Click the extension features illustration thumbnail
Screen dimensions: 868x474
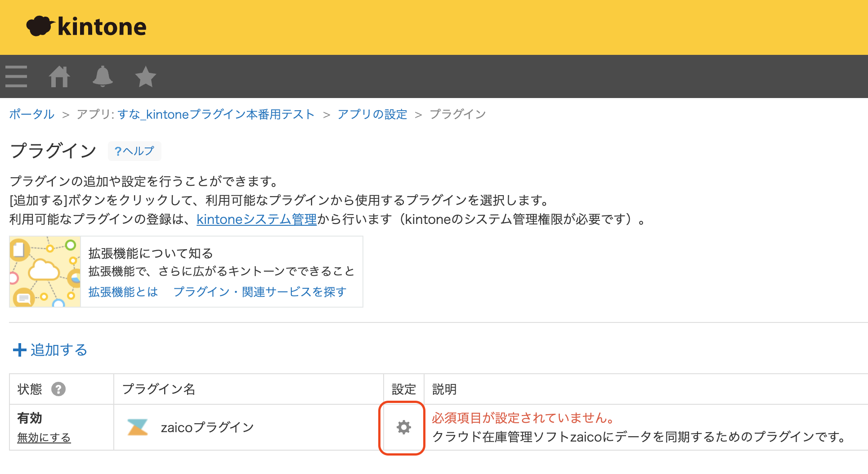pyautogui.click(x=45, y=272)
